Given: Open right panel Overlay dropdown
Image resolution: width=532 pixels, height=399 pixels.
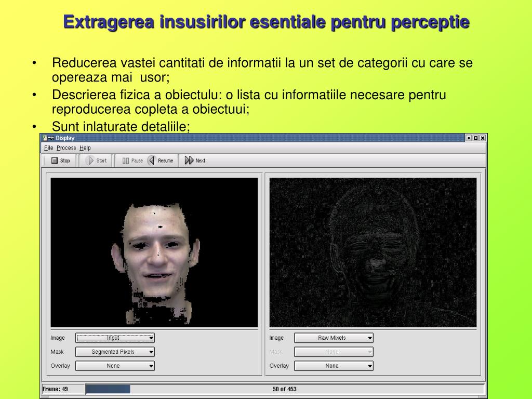Looking at the screenshot, I should (334, 366).
